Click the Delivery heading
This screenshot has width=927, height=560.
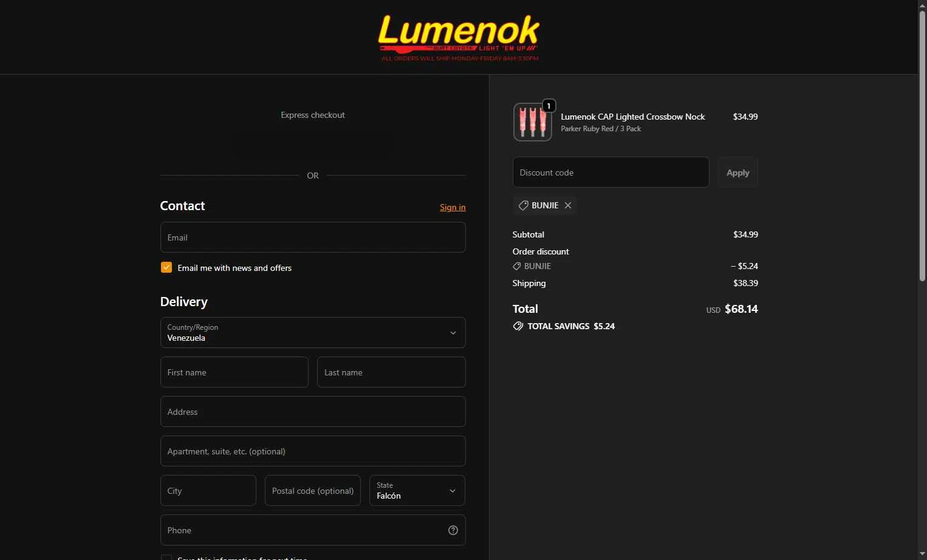[x=184, y=302]
